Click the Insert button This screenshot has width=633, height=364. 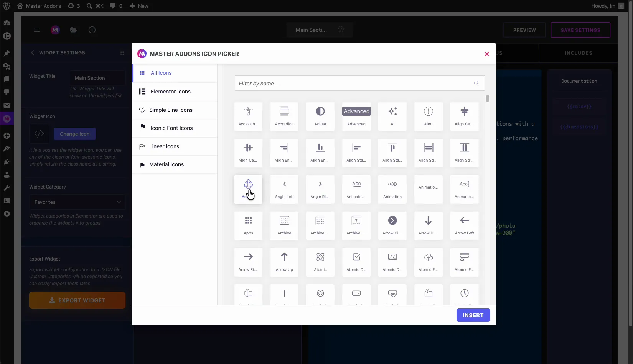click(x=473, y=315)
